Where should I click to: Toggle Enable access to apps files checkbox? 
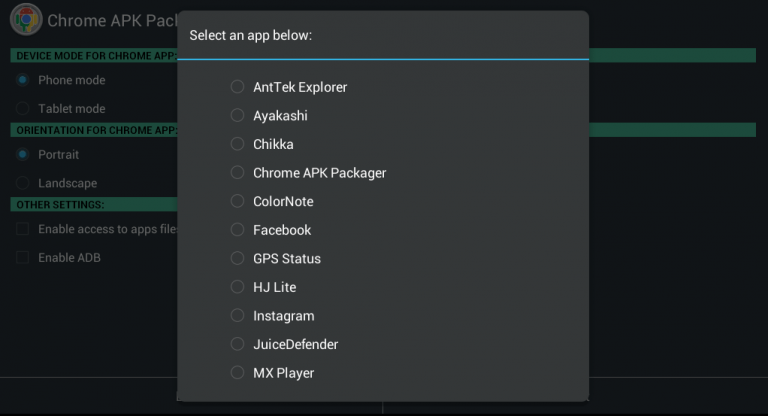tap(23, 229)
